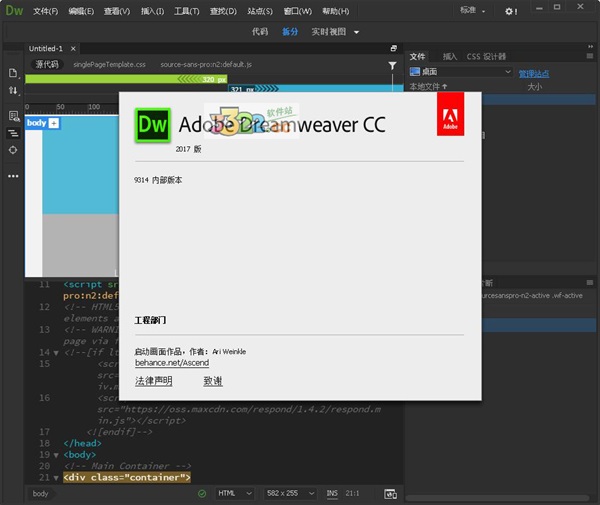Click the file management icon in left toolbar
This screenshot has width=600, height=505.
pyautogui.click(x=13, y=73)
